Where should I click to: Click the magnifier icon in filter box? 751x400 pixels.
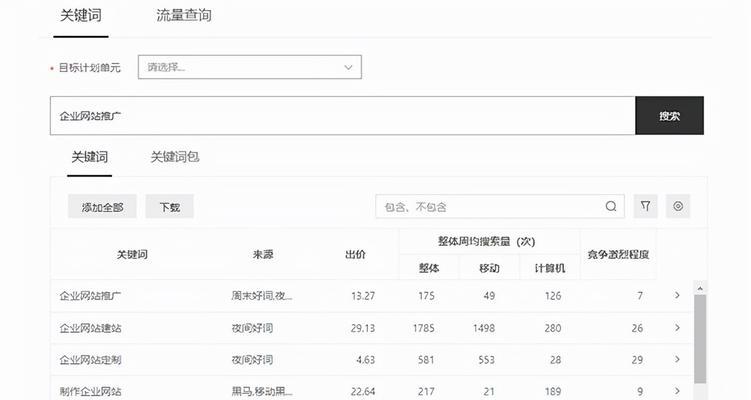[611, 206]
